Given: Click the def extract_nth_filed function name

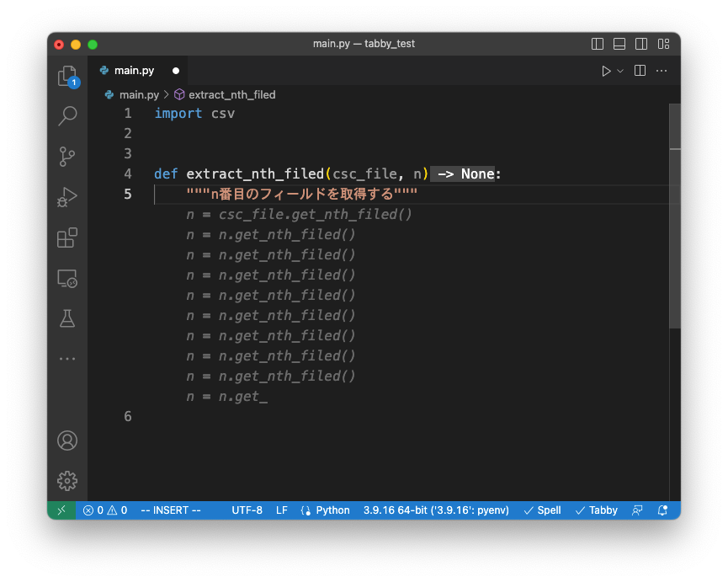Looking at the screenshot, I should click(x=255, y=174).
